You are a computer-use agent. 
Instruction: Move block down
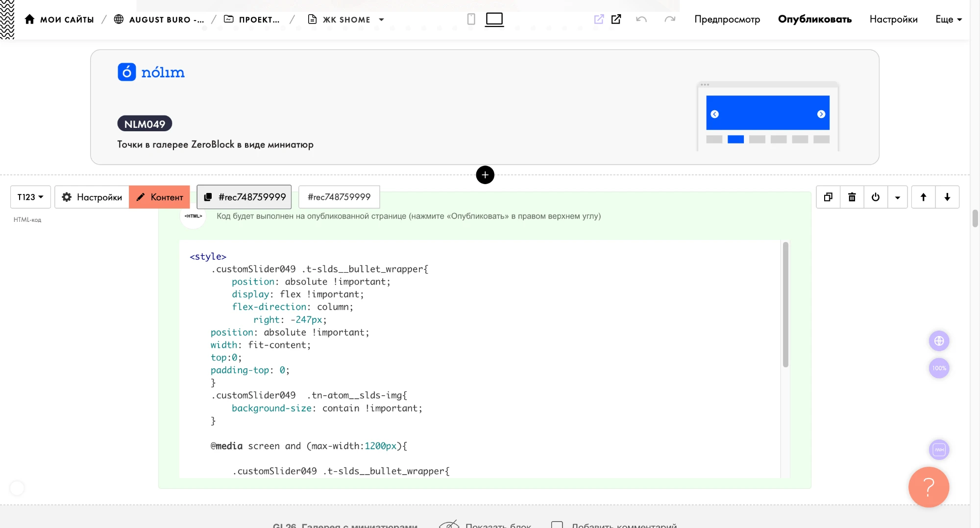(x=947, y=197)
